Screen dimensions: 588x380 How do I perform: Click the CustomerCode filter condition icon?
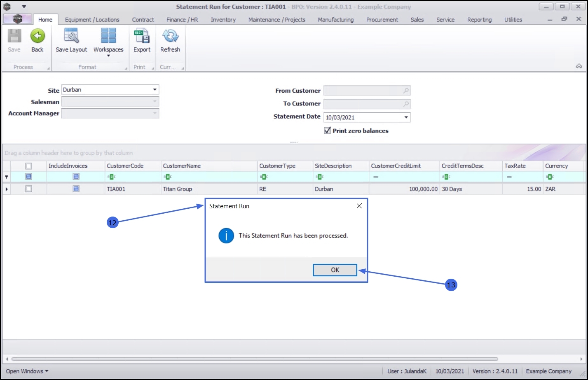coord(111,177)
